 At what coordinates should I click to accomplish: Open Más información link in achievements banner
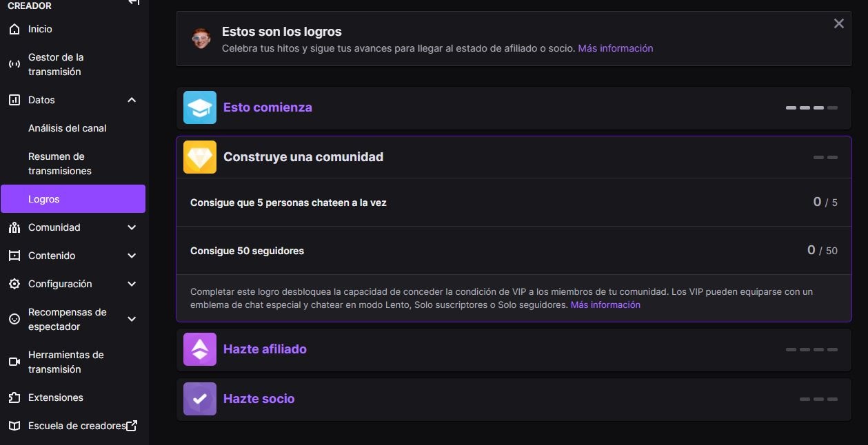615,48
